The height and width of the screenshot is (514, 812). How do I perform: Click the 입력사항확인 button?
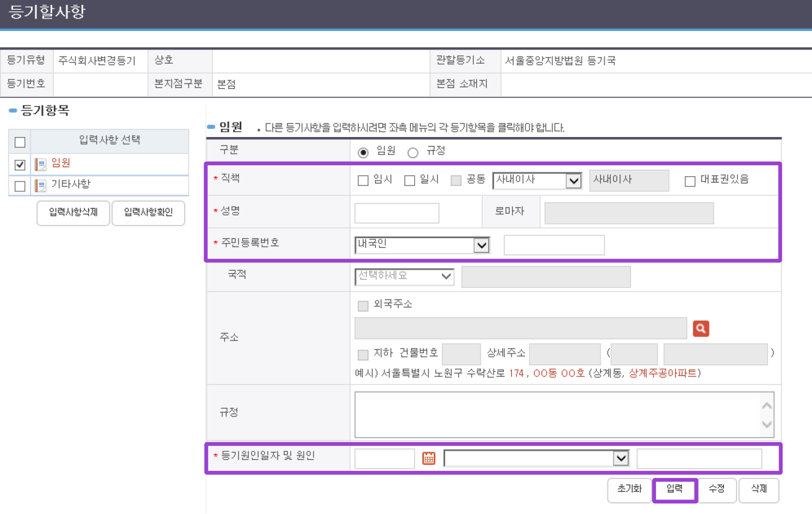click(x=148, y=213)
